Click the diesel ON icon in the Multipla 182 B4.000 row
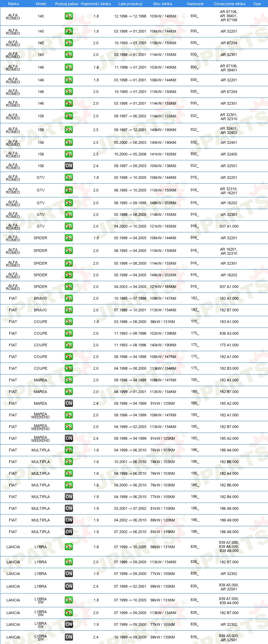 coord(69,497)
